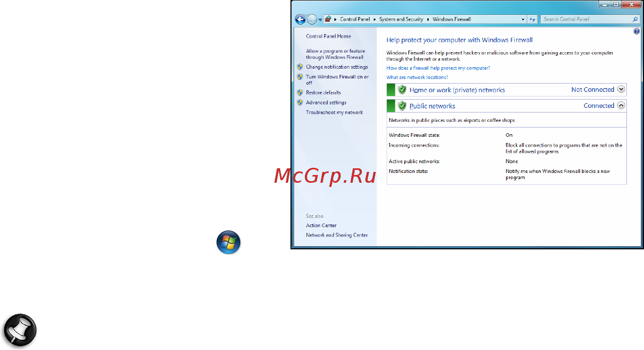Click the Not Connected status text

click(593, 89)
